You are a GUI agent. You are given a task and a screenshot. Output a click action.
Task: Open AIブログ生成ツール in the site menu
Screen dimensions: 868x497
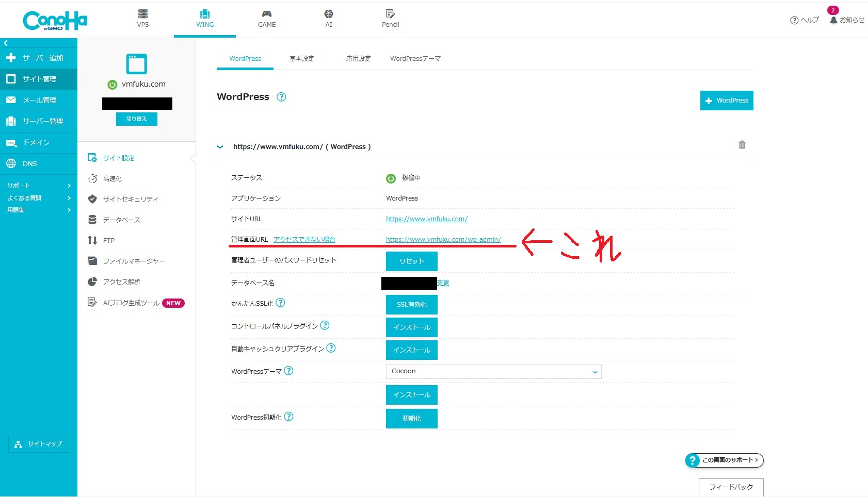tap(131, 303)
